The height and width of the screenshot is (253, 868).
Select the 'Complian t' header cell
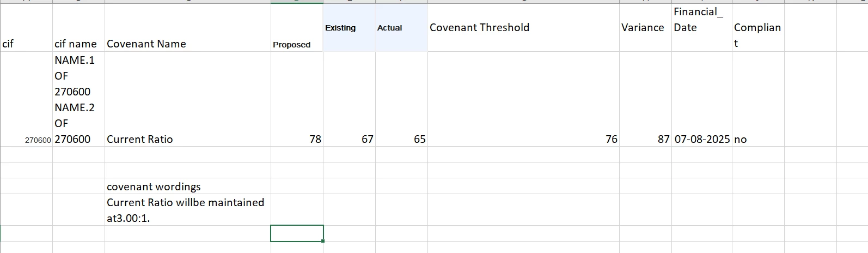758,28
